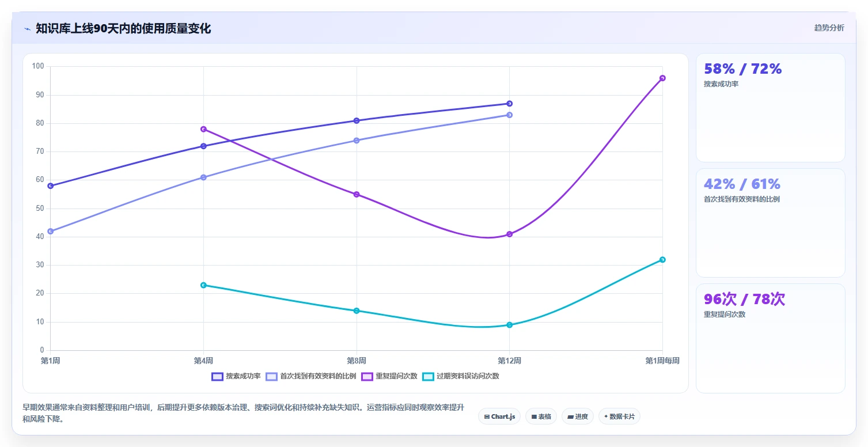Click the 数据卡片 tag
Screen dimensions: 868x447
click(619, 416)
